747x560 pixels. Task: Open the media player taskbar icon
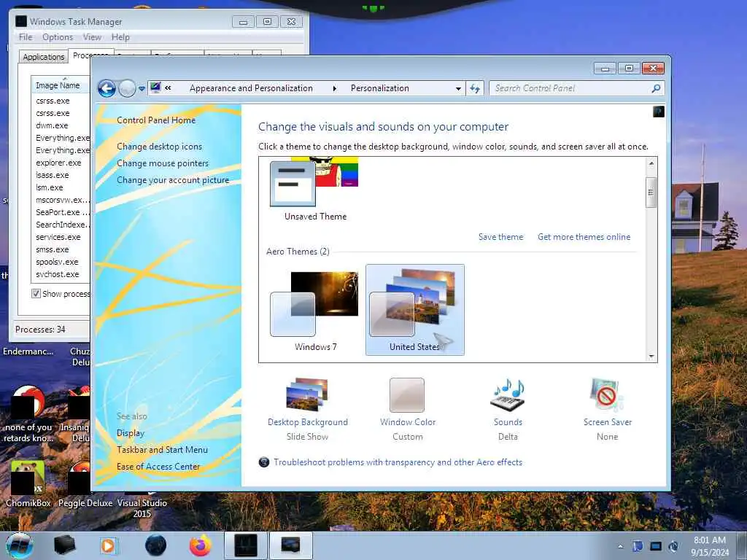click(x=108, y=545)
